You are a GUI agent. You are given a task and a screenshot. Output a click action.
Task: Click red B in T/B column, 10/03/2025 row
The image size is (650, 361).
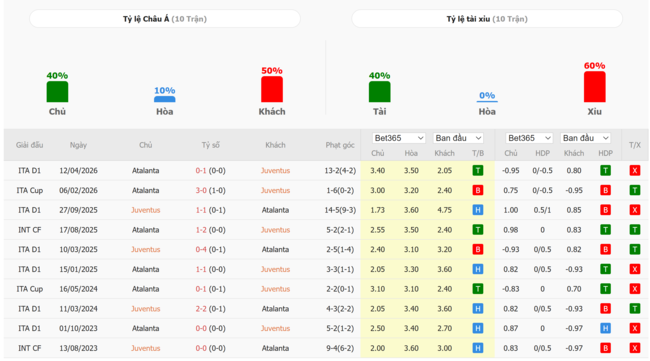478,249
